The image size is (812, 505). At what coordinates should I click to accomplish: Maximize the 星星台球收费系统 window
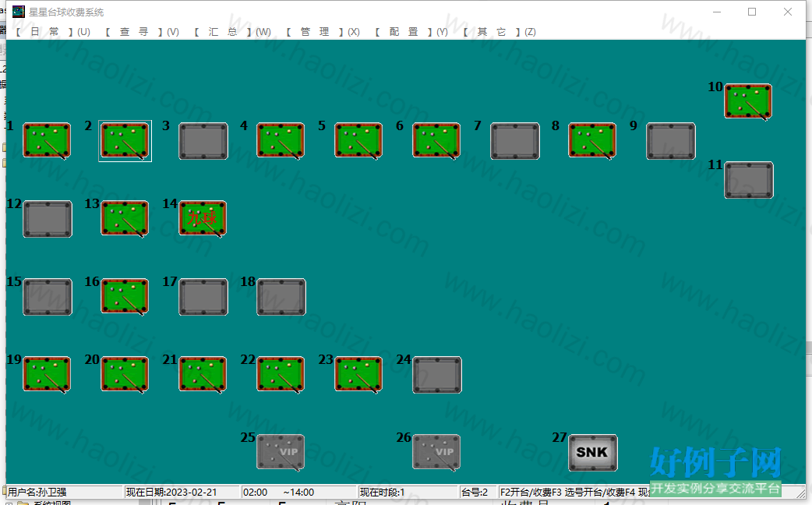pyautogui.click(x=752, y=12)
